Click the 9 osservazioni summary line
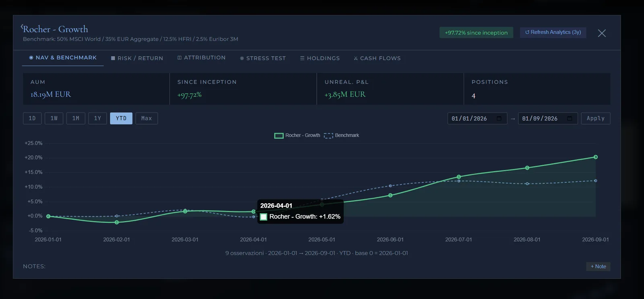Image resolution: width=644 pixels, height=299 pixels. pos(317,253)
